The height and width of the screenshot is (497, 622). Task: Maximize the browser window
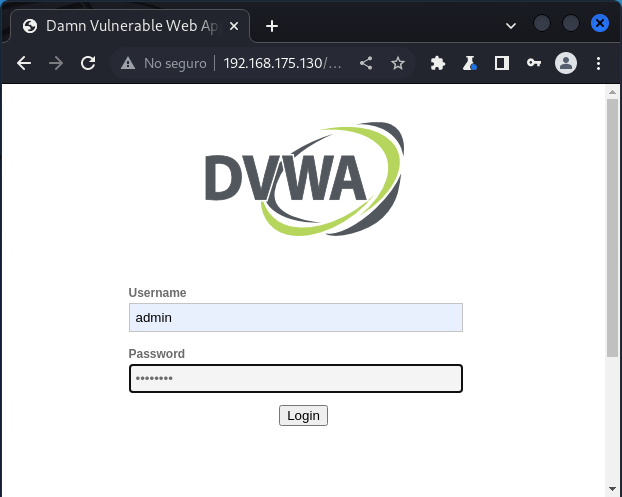(571, 23)
